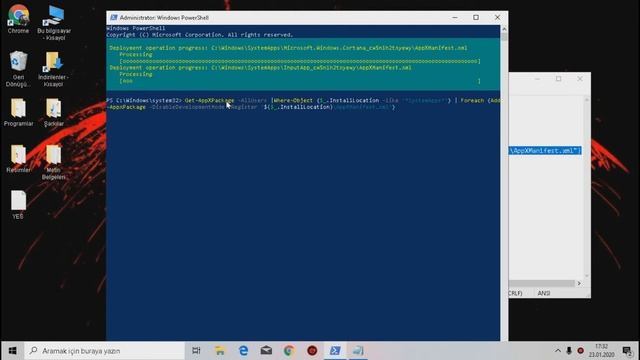Click the highlighted AppXManifest.xml text in Notepad

point(545,151)
